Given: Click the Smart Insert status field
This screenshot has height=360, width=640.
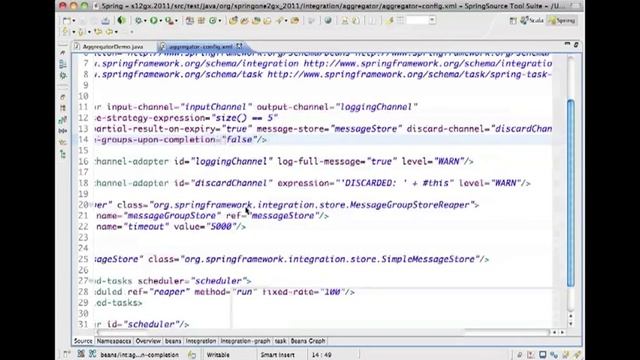Looking at the screenshot, I should (x=278, y=355).
